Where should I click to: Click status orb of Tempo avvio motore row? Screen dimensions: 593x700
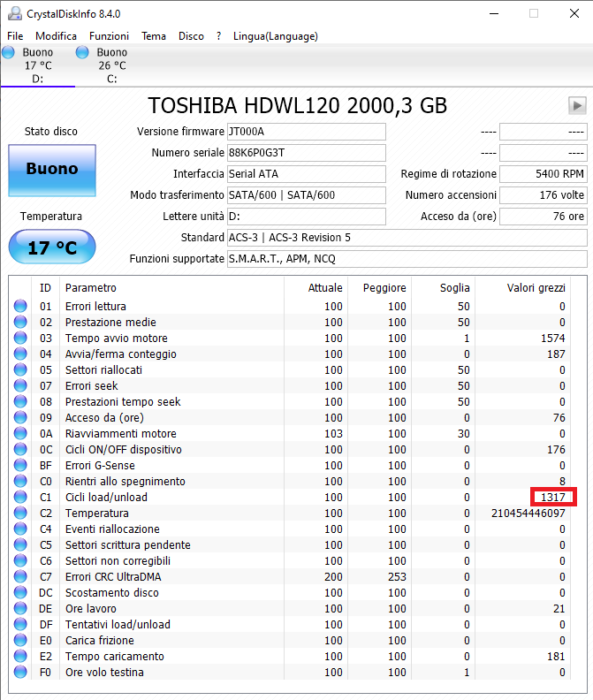coord(20,338)
